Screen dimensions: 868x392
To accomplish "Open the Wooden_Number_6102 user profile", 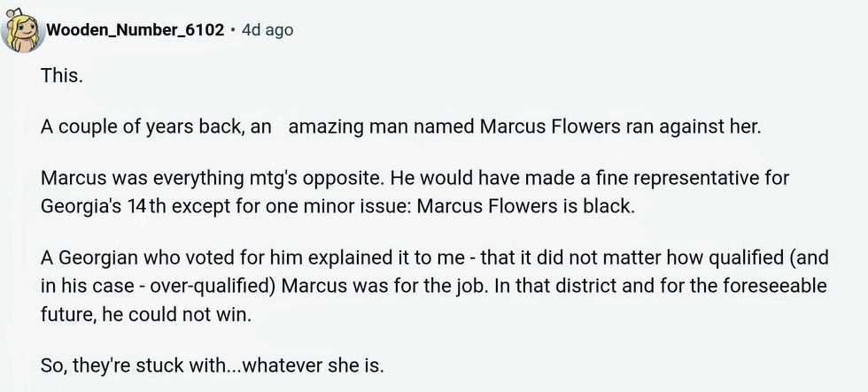I will coord(135,30).
